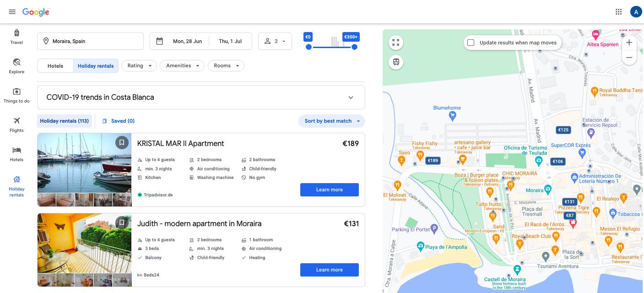Show the Saved (0) list
This screenshot has width=644, height=293.
click(x=118, y=121)
